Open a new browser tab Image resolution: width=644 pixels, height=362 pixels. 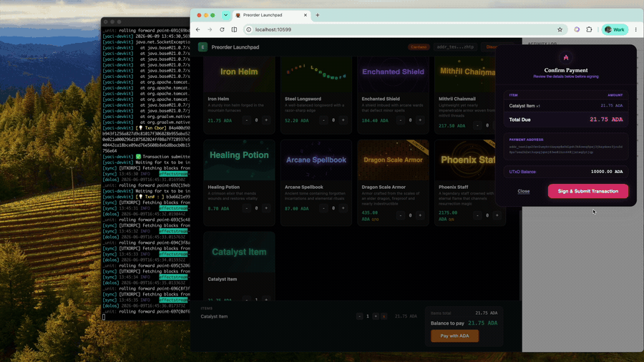pos(318,15)
